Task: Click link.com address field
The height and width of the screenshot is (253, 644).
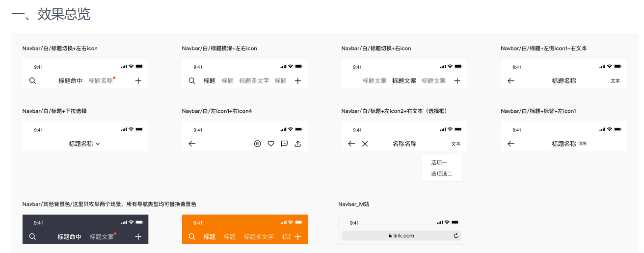Action: 402,236
